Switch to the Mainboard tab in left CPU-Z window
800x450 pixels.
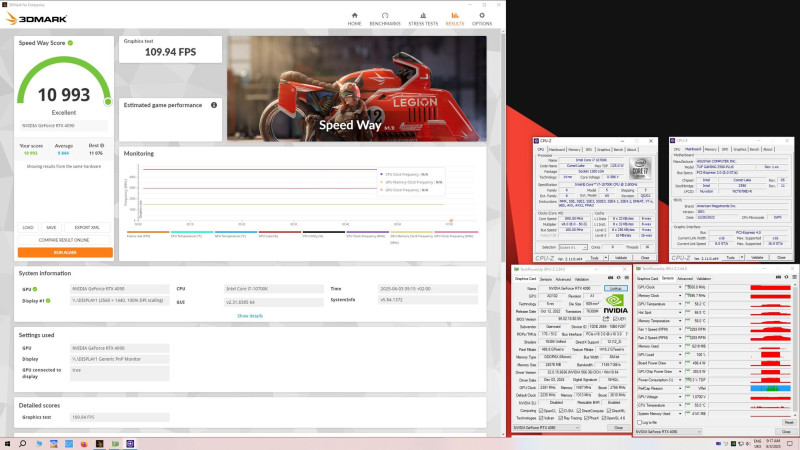(x=557, y=149)
